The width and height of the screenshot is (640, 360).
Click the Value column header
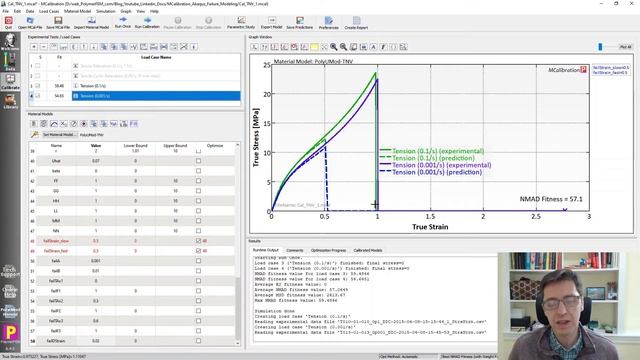pos(96,145)
